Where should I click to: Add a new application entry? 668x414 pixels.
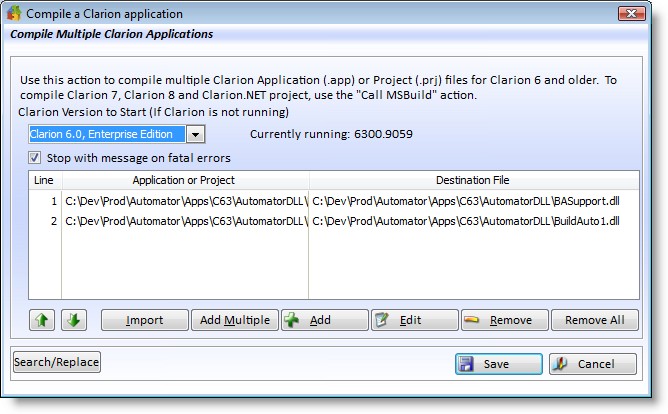pyautogui.click(x=325, y=320)
